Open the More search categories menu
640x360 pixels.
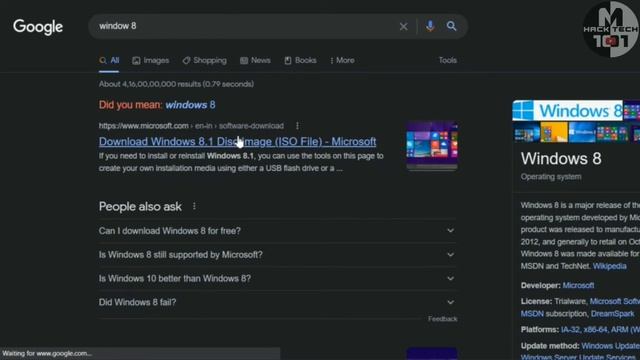(x=342, y=60)
